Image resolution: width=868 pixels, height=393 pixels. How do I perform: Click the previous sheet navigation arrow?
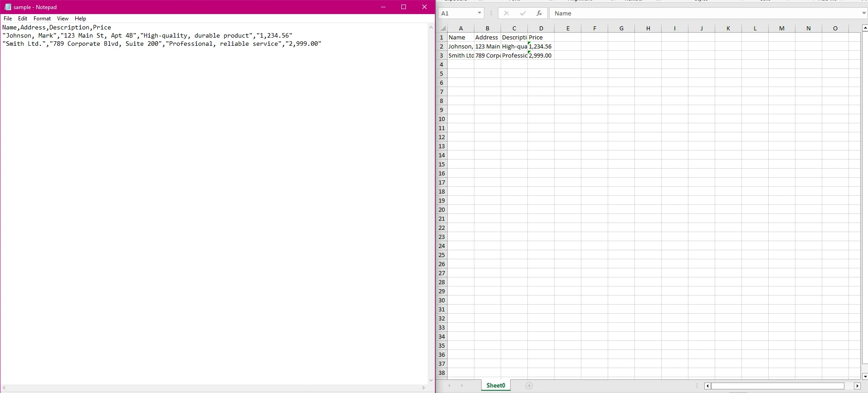tap(449, 386)
